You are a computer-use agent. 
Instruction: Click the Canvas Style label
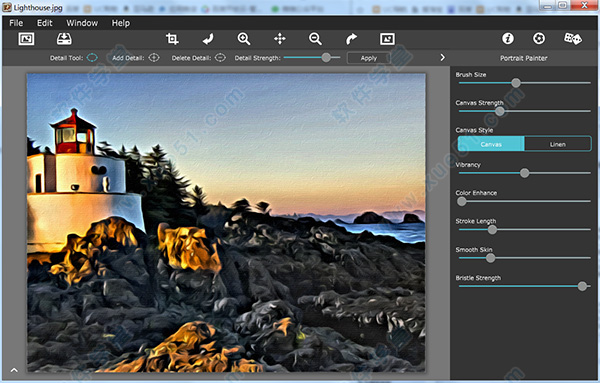click(474, 130)
